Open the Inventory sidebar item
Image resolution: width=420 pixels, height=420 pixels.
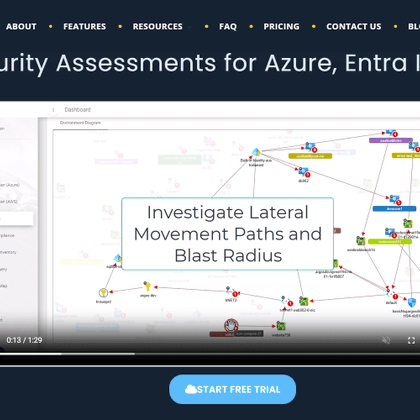pyautogui.click(x=8, y=252)
